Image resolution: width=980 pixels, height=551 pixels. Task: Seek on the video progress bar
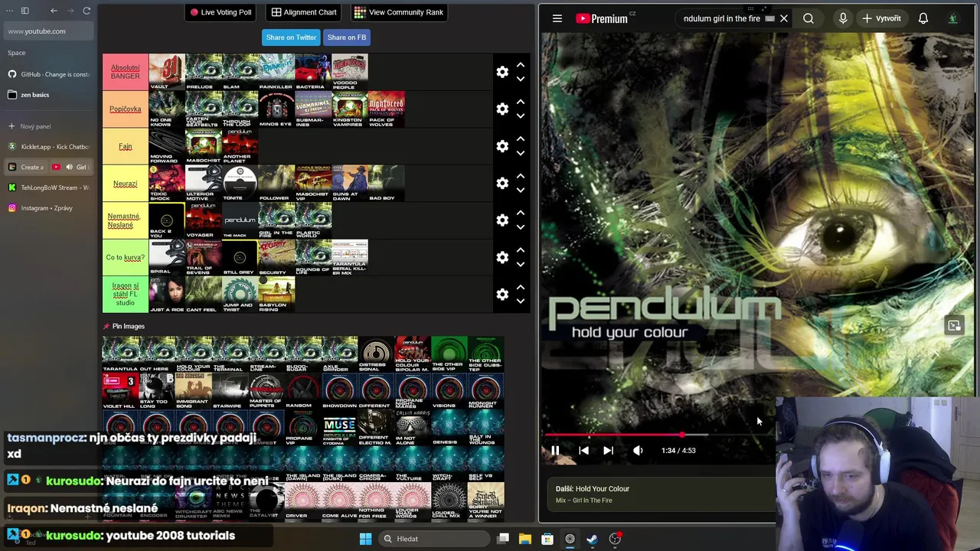pos(658,435)
